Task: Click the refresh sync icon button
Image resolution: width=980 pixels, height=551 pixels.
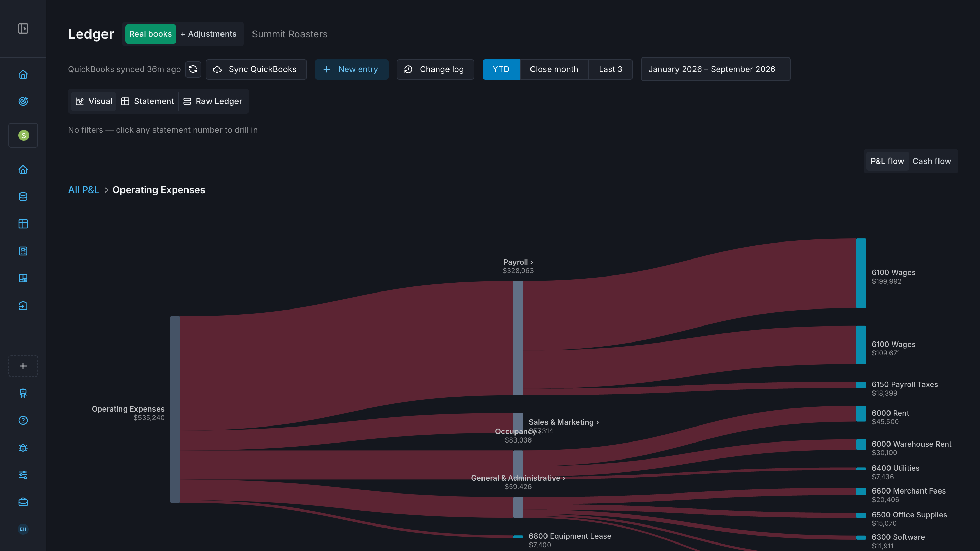Action: pyautogui.click(x=193, y=69)
